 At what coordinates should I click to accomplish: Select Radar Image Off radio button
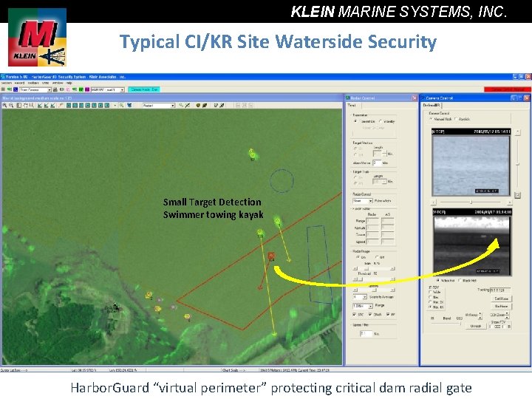(378, 257)
